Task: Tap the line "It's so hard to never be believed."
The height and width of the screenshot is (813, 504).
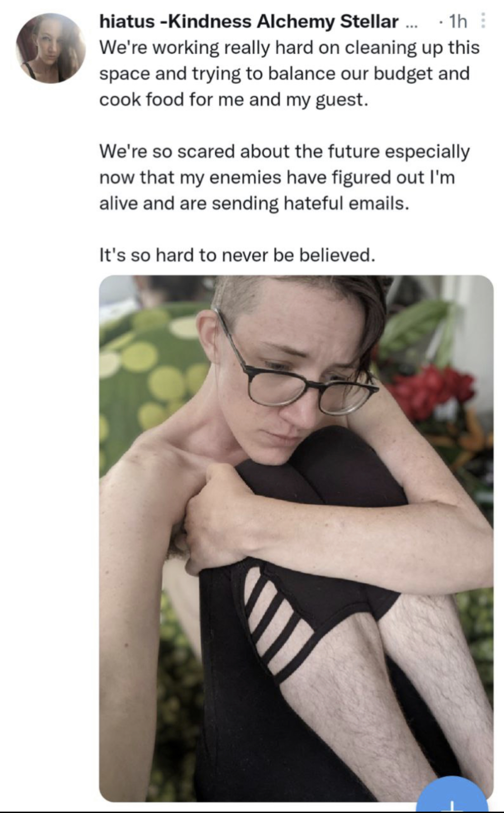Action: (x=237, y=256)
